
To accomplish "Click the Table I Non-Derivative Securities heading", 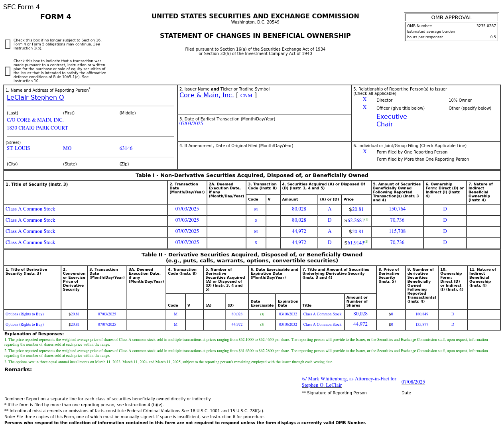I will pos(252,175).
